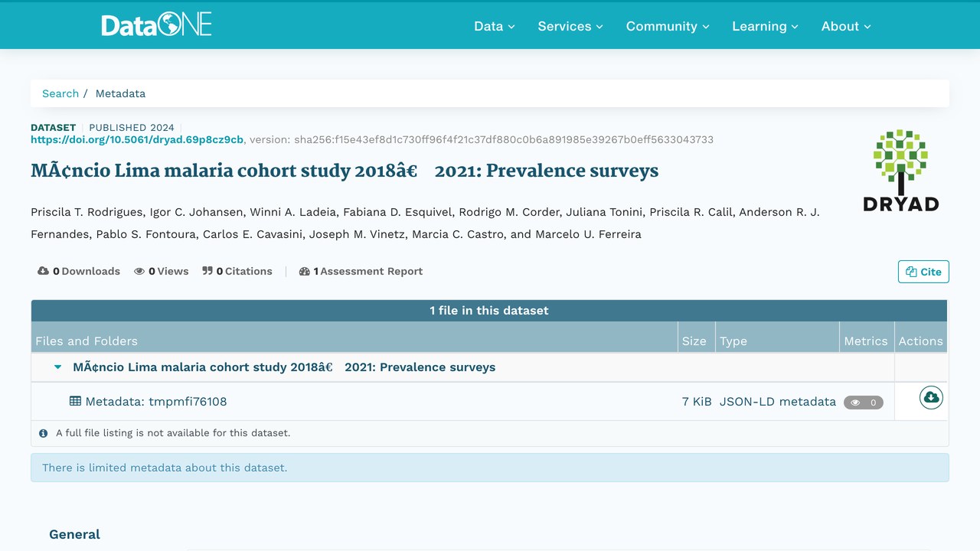Click the 0 Citations metric
The height and width of the screenshot is (551, 980).
[x=237, y=271]
